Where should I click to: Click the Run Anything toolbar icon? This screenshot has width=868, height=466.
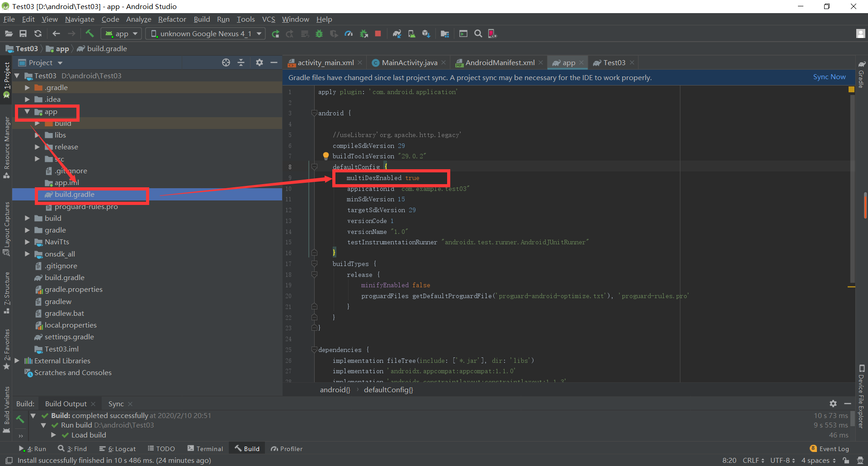click(x=463, y=33)
